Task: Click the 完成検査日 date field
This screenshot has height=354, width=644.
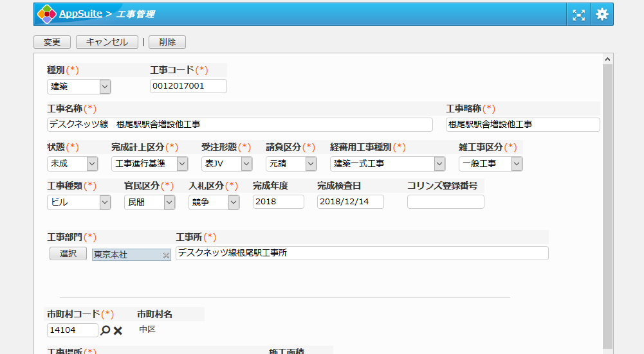Action: (x=350, y=202)
